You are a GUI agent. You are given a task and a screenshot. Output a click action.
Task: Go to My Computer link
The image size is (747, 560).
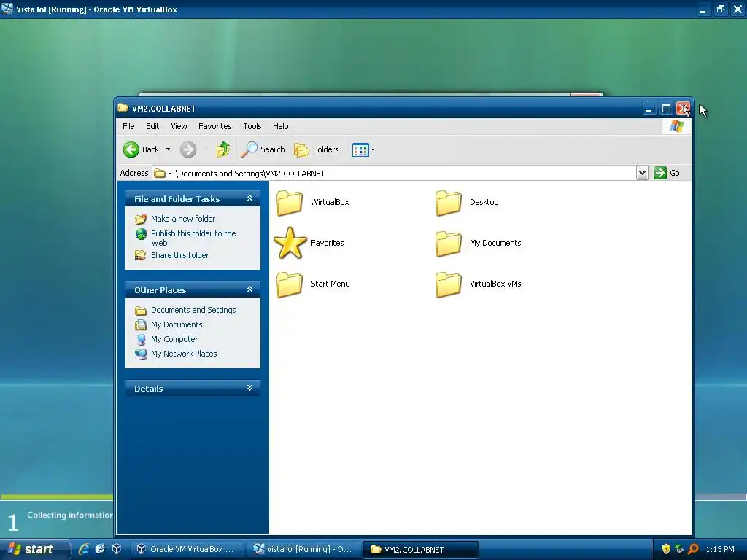point(174,339)
